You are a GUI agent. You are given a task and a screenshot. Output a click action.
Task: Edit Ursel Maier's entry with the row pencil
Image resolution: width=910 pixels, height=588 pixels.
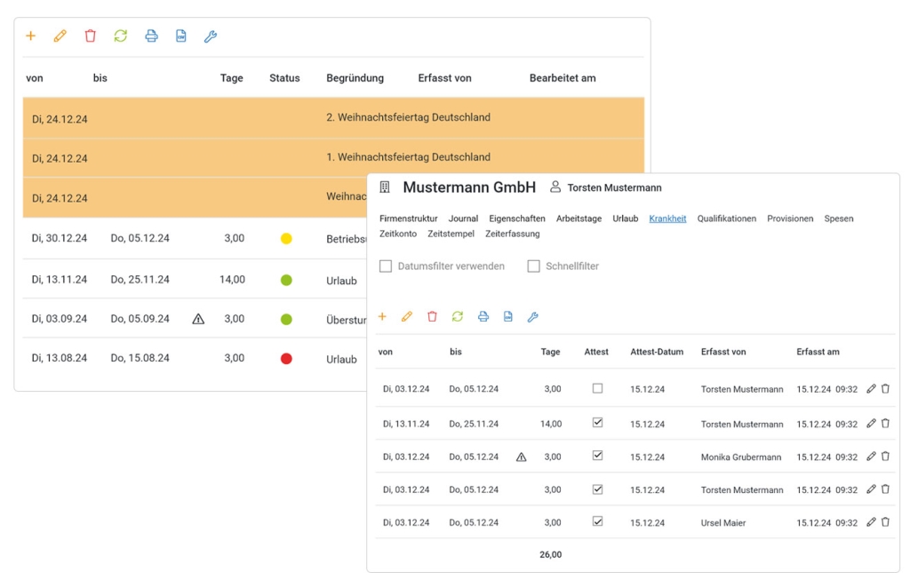[871, 522]
